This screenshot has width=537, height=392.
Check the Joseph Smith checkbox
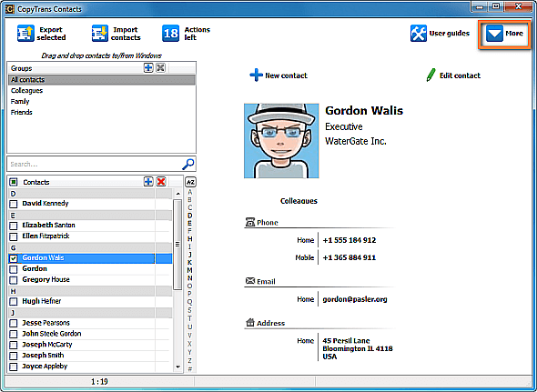(14, 356)
